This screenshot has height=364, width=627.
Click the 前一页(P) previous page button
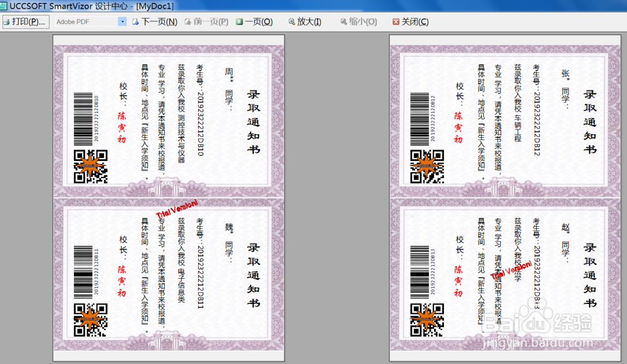tap(206, 21)
